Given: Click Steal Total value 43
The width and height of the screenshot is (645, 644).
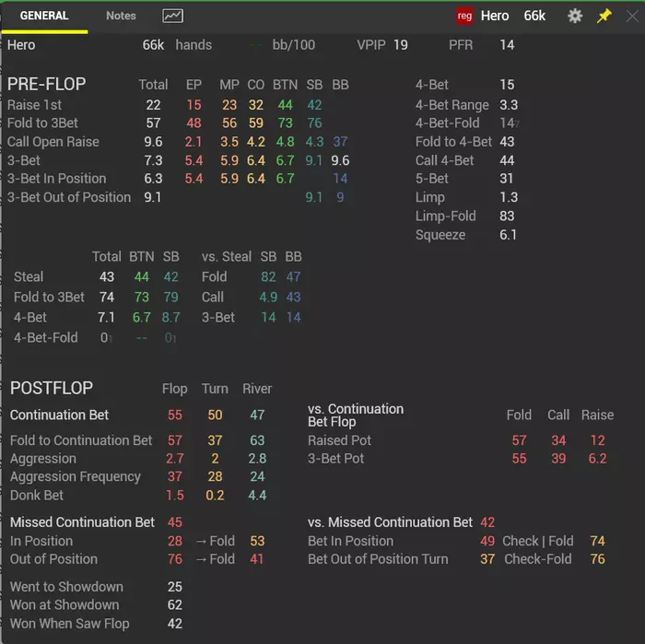Looking at the screenshot, I should pyautogui.click(x=107, y=276).
